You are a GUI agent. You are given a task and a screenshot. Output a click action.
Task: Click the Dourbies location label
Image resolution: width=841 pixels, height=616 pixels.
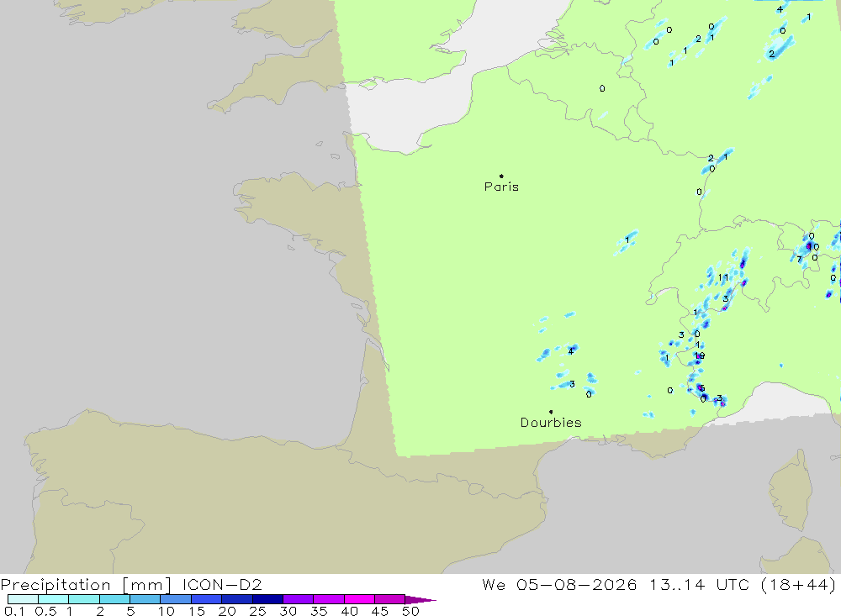click(551, 423)
